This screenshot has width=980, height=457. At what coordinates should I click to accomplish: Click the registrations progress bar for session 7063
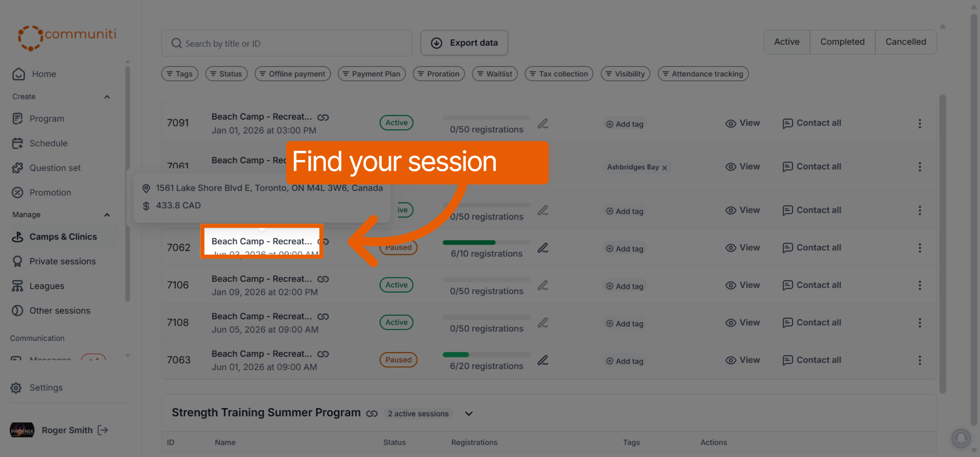[486, 355]
